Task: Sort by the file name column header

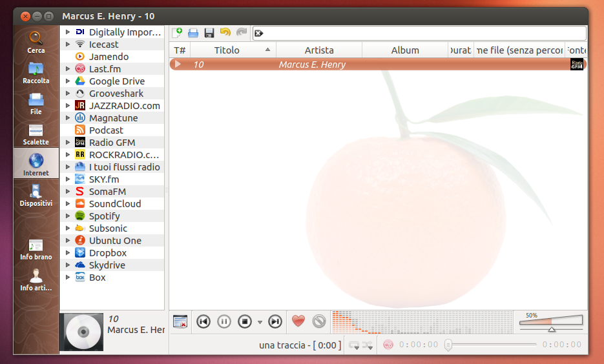Action: tap(519, 50)
